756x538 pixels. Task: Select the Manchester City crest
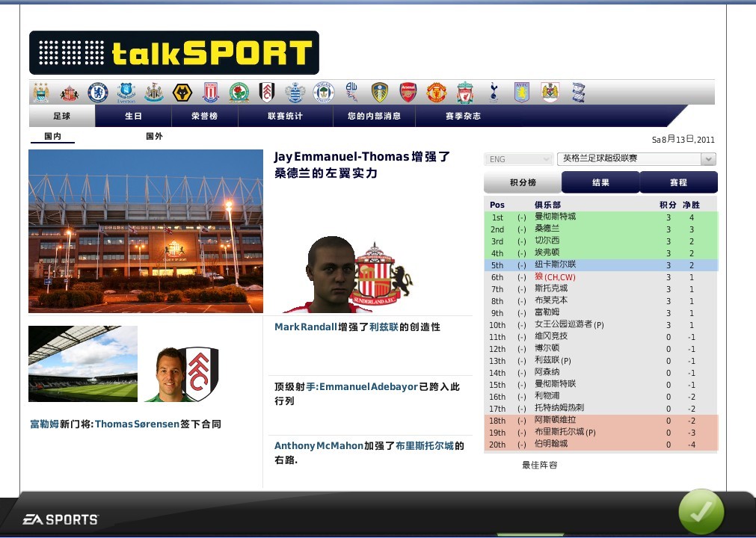(41, 92)
